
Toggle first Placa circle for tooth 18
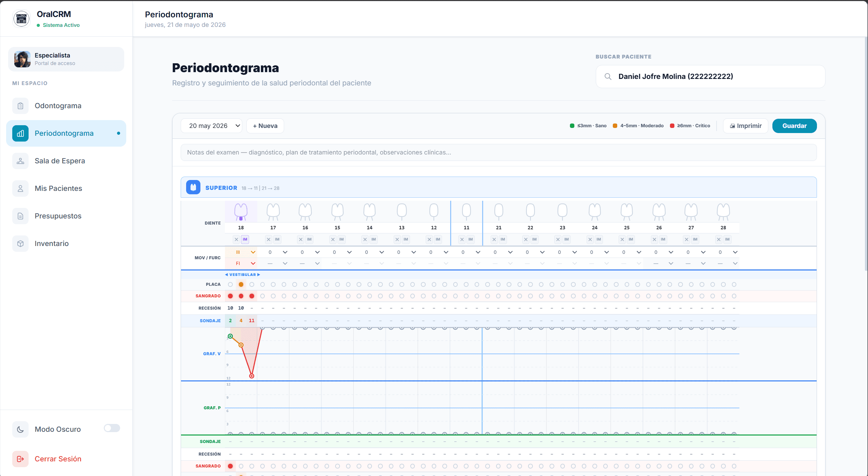click(230, 284)
